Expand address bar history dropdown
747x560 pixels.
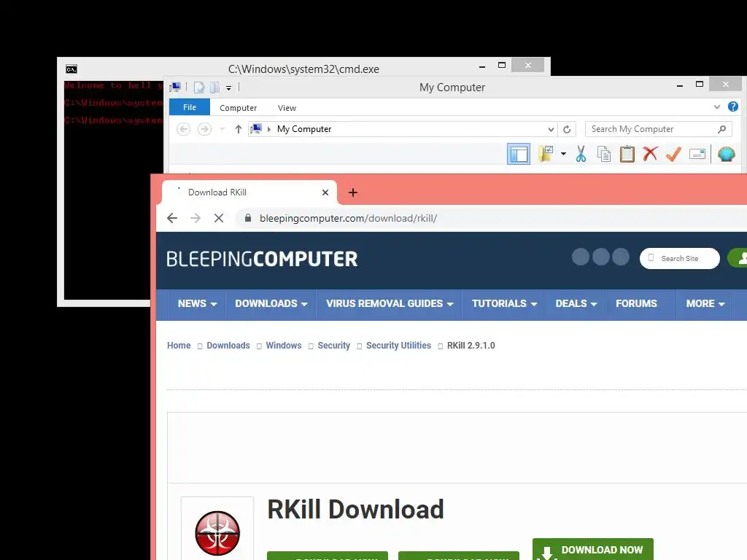coord(551,129)
